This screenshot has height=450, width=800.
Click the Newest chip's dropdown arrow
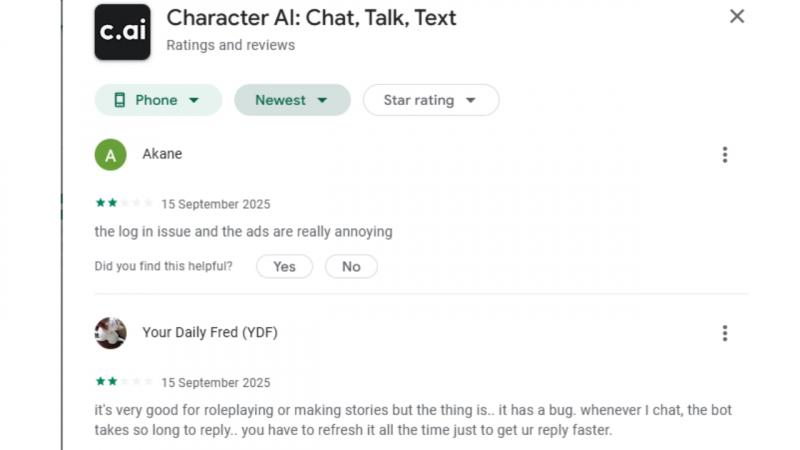click(x=322, y=101)
